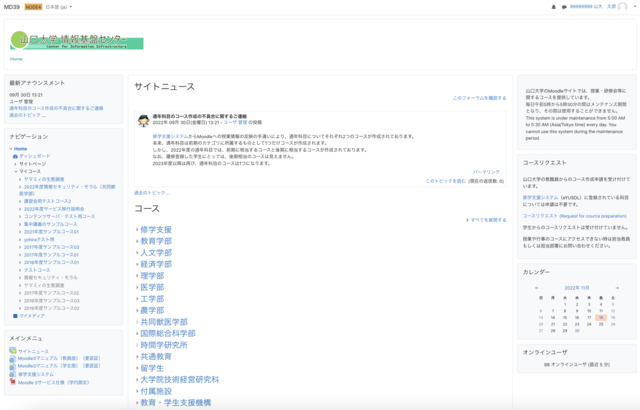Image resolution: width=640 pixels, height=410 pixels.
Task: Open announcement 通年科目のコース作成の不具合に関するご連絡 in sidebar
Action: pos(56,108)
